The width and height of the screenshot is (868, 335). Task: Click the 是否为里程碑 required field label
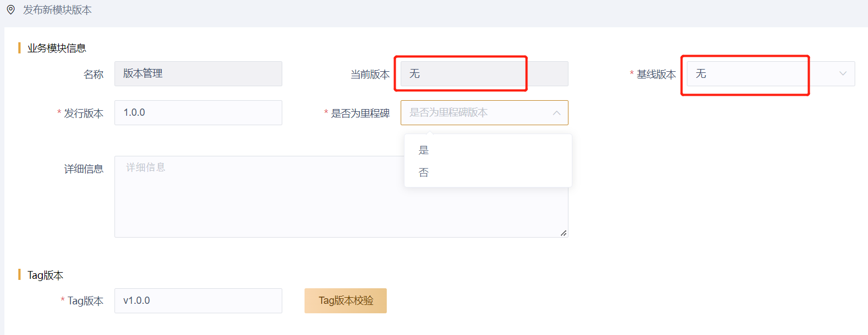click(360, 114)
